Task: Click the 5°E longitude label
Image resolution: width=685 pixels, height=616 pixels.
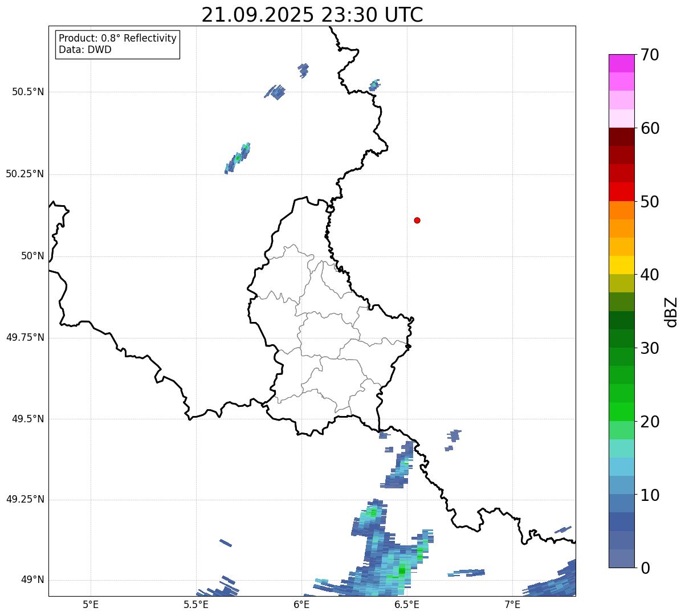Action: pos(91,604)
